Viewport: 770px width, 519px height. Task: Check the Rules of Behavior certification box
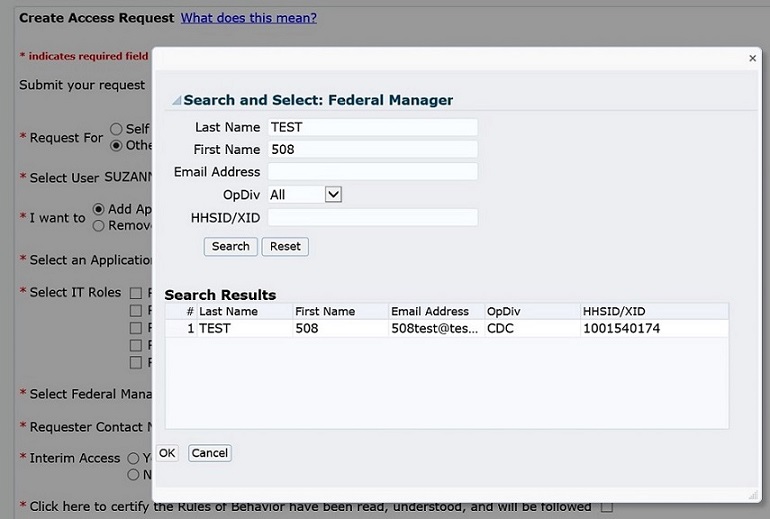[606, 507]
